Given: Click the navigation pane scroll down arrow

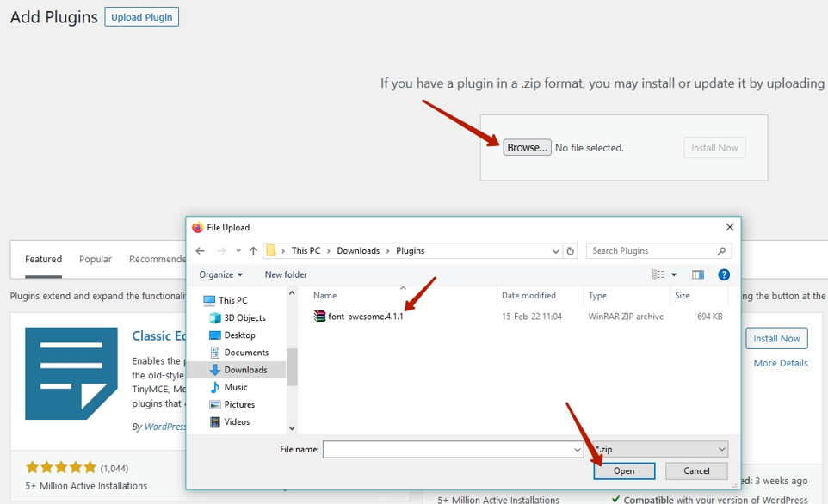Looking at the screenshot, I should click(292, 428).
